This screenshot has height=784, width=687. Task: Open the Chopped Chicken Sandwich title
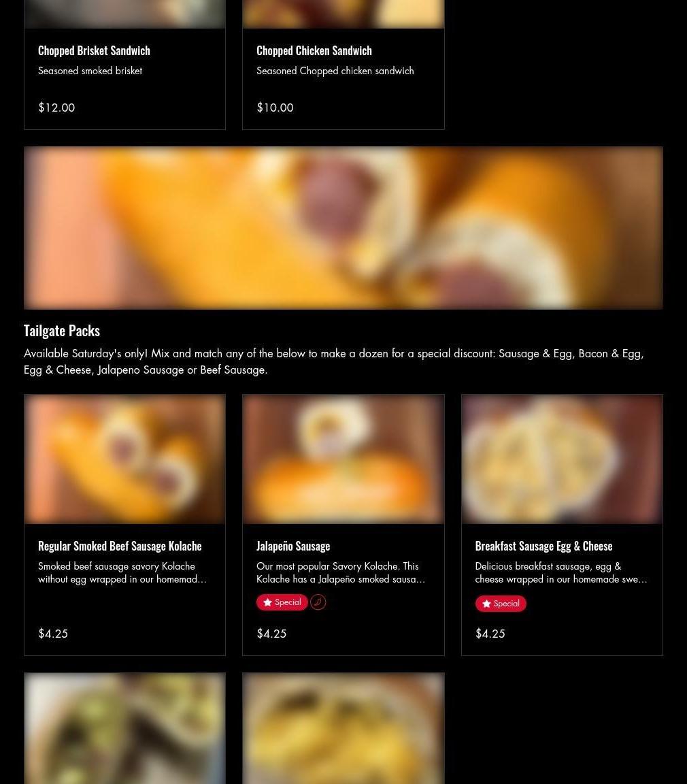314,50
